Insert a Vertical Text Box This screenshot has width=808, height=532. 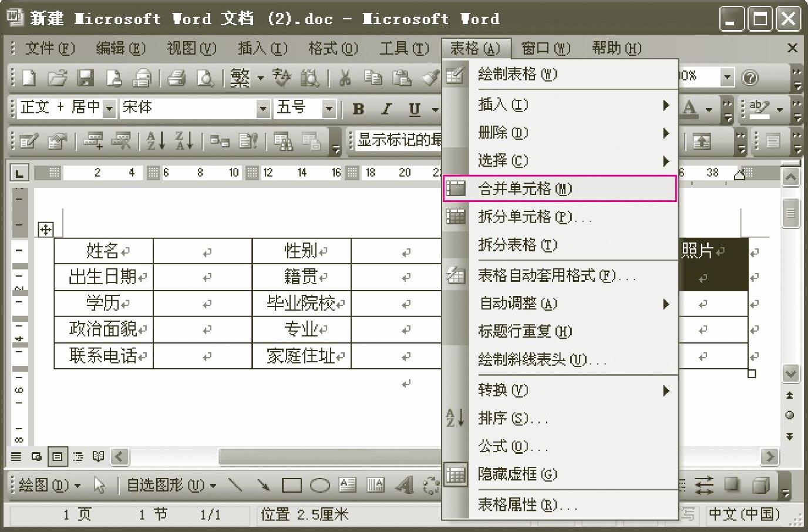(375, 485)
